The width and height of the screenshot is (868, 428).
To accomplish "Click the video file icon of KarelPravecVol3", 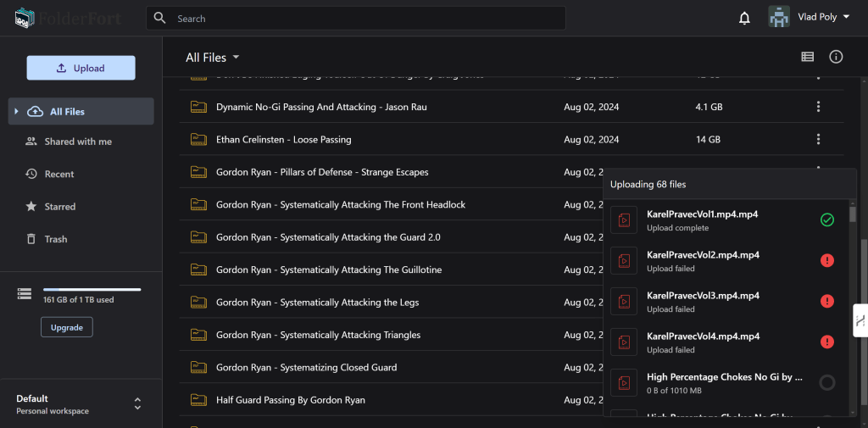I will tap(624, 301).
